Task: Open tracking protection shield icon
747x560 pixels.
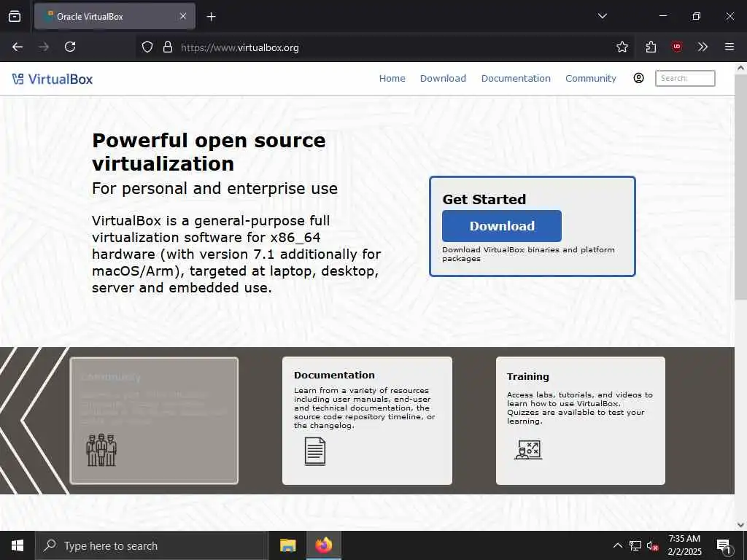Action: click(x=147, y=47)
